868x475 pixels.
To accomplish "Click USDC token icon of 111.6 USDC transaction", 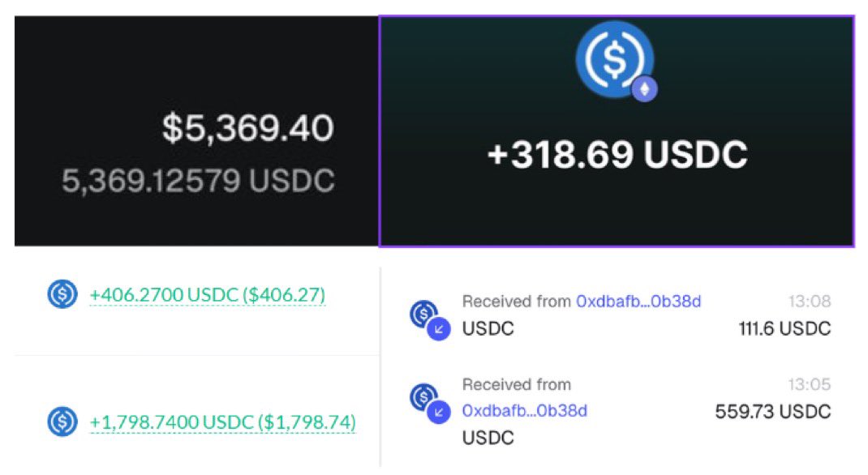I will coord(423,312).
